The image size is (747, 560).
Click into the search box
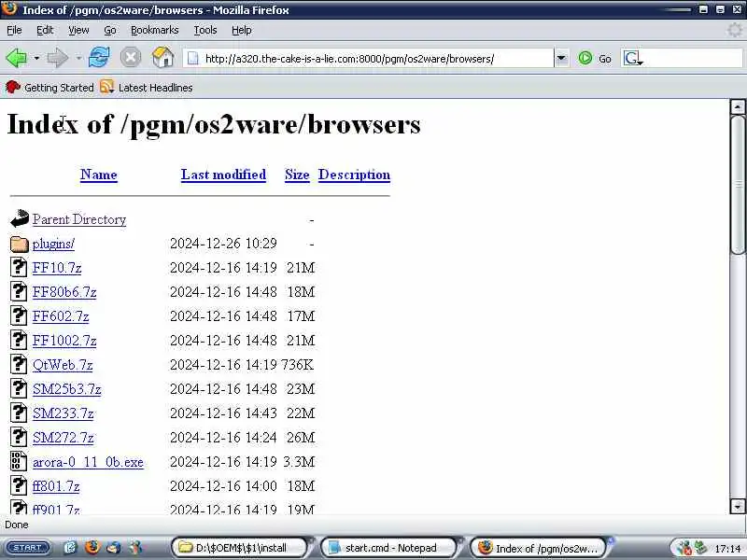click(x=693, y=59)
